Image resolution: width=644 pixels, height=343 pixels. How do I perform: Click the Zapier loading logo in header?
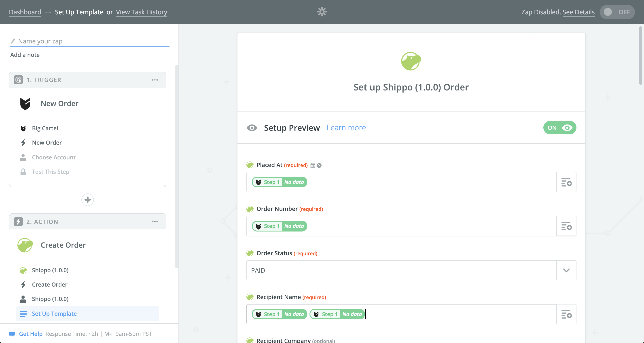(x=322, y=12)
